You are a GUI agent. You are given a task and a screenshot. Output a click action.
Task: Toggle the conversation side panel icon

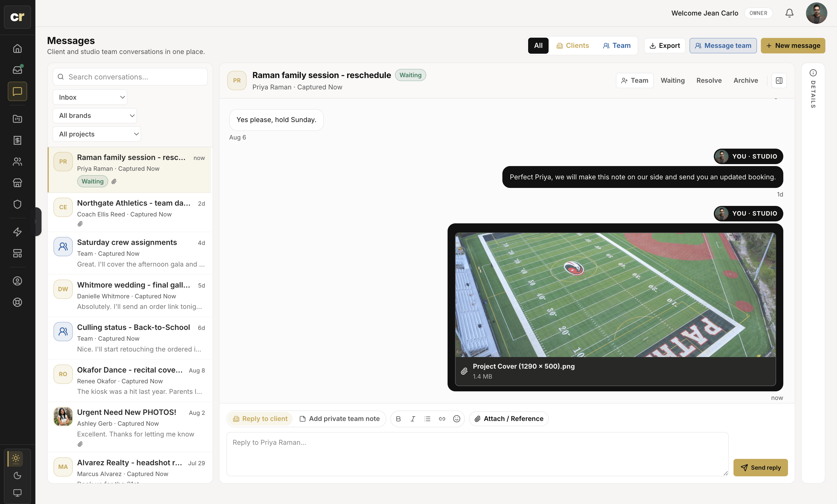coord(779,81)
